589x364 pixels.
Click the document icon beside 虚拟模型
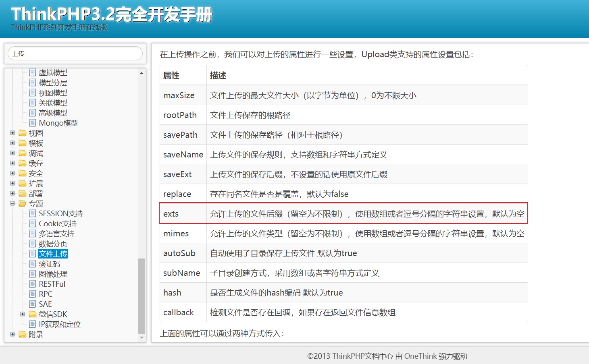click(x=33, y=72)
